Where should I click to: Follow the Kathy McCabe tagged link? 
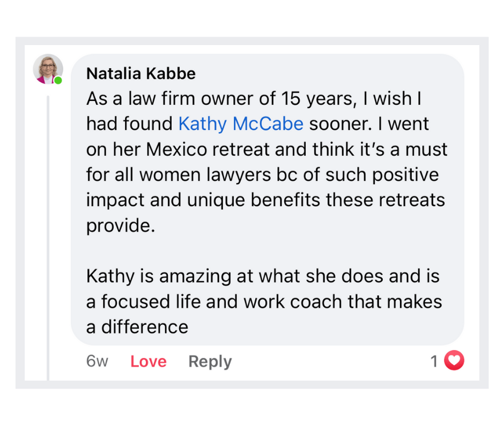pos(241,124)
